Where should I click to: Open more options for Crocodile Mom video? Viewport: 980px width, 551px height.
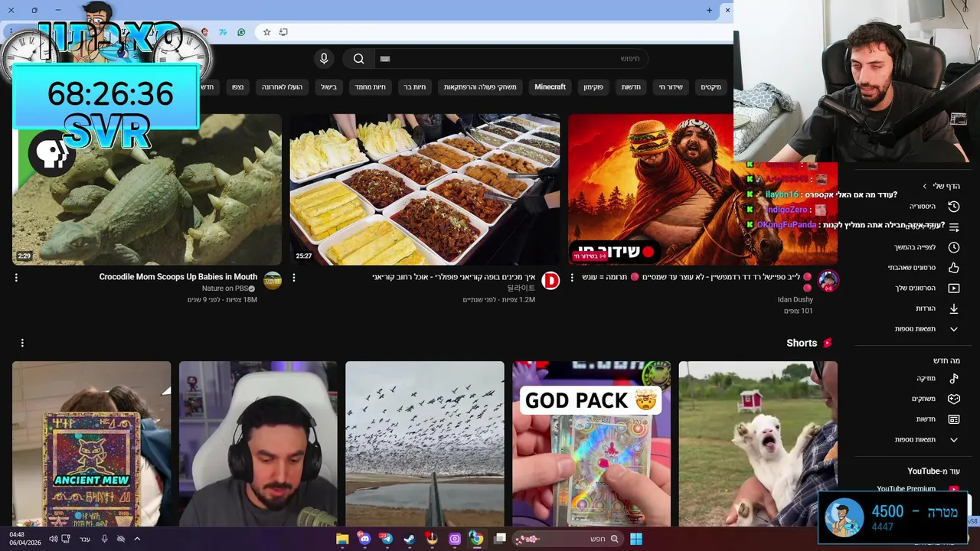coord(16,278)
